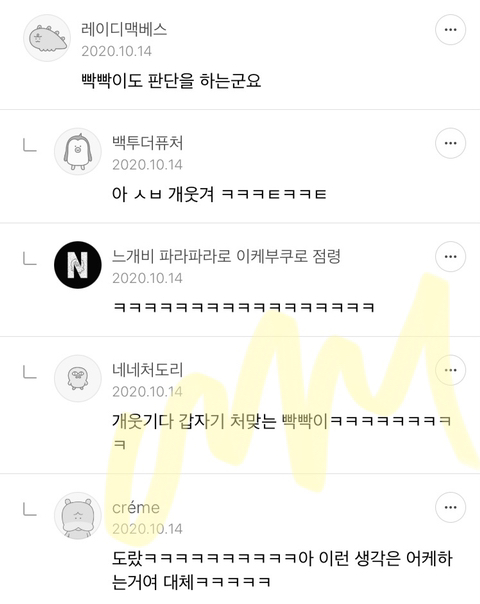
Task: Select the reply 개웃기다 갑자기 처맞는 빡빡이
Action: 281,432
